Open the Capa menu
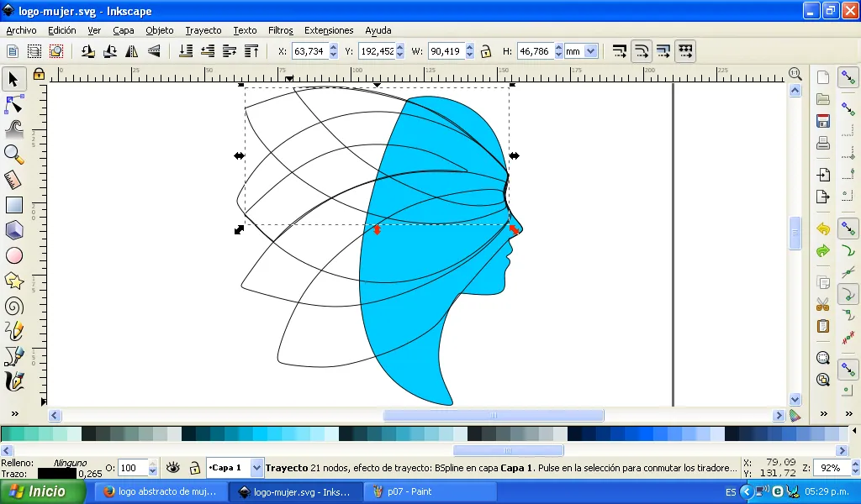The image size is (861, 504). click(x=124, y=31)
